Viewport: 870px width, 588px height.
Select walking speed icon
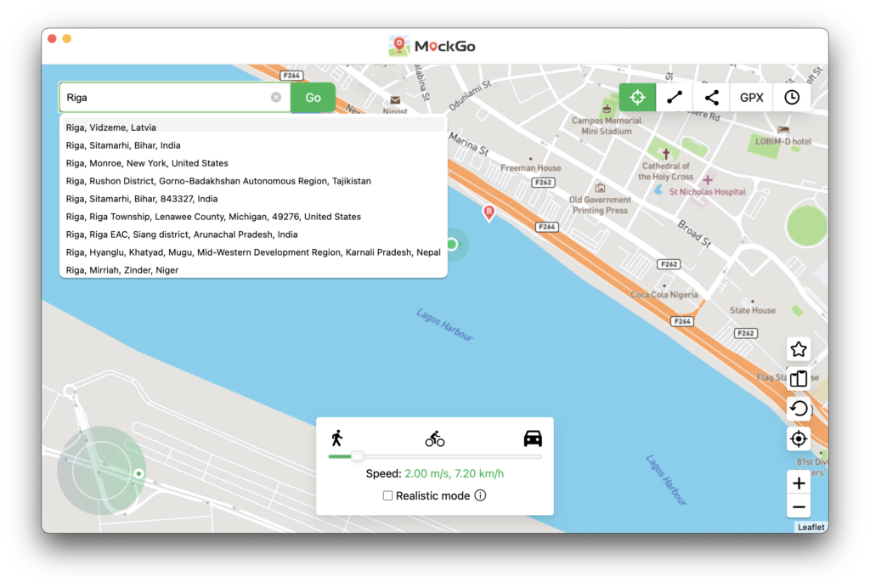click(x=336, y=438)
